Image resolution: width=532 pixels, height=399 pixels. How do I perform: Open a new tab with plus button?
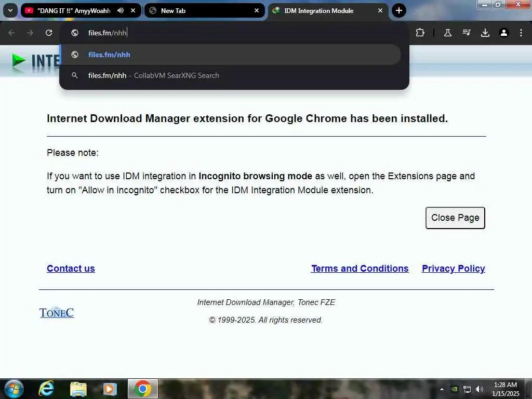point(399,10)
